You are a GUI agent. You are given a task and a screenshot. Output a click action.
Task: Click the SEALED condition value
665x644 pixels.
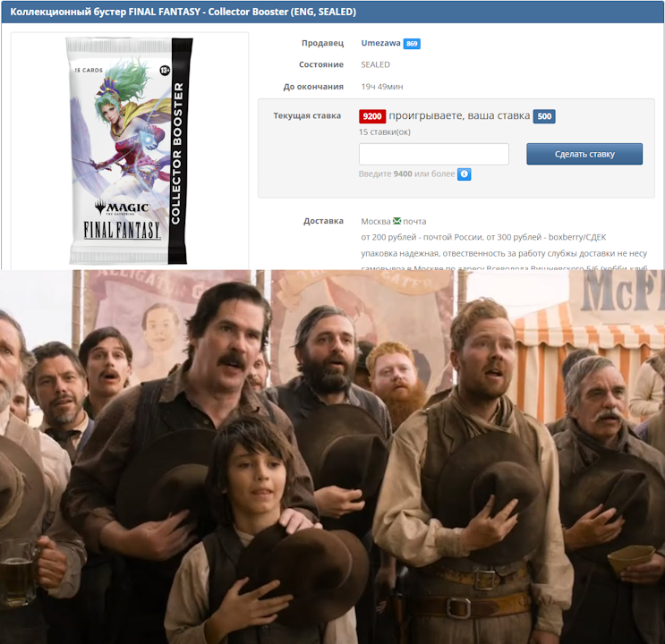(x=375, y=64)
